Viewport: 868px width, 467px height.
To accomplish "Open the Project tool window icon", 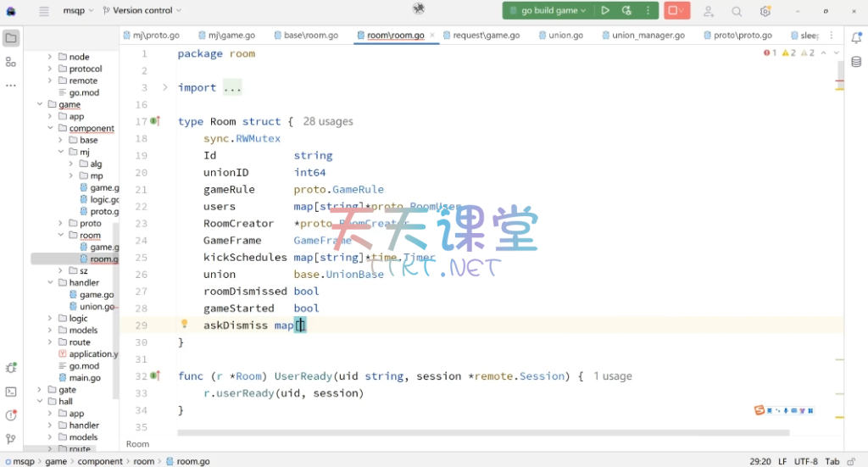I will [11, 38].
